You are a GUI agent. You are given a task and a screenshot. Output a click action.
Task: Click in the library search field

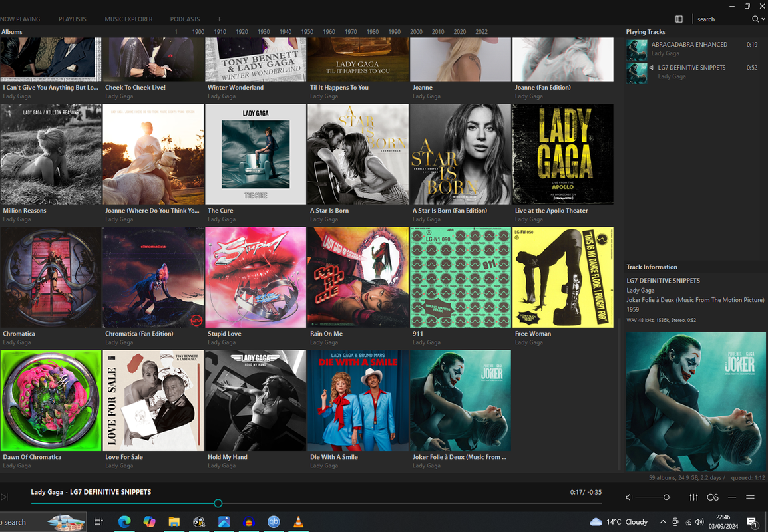(723, 19)
